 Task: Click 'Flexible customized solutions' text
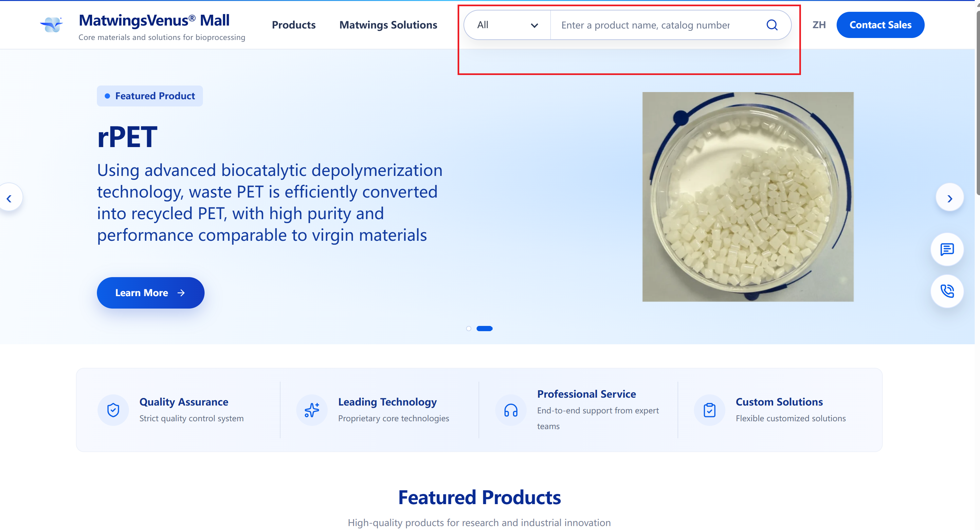[790, 418]
